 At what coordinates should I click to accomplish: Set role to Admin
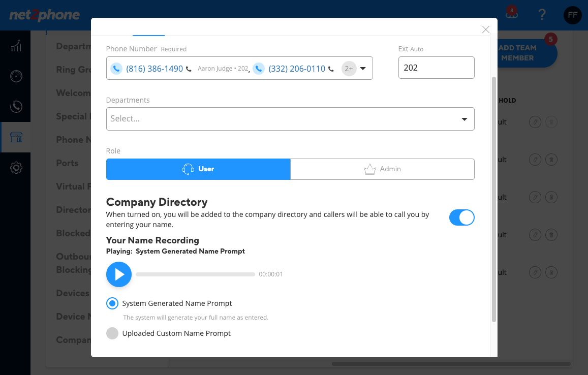(x=382, y=169)
